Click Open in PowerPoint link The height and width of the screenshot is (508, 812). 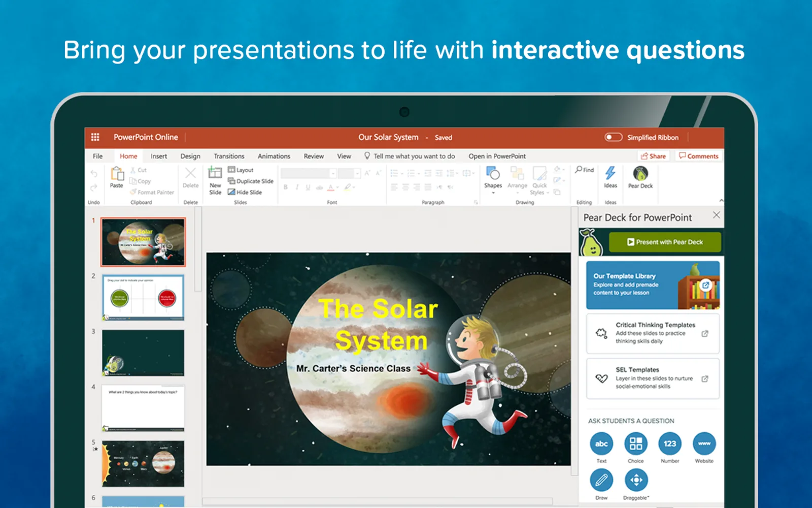pos(497,156)
